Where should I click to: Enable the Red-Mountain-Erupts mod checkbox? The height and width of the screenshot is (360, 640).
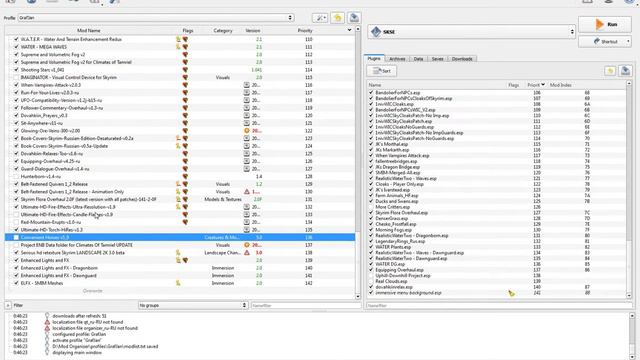[x=16, y=222]
